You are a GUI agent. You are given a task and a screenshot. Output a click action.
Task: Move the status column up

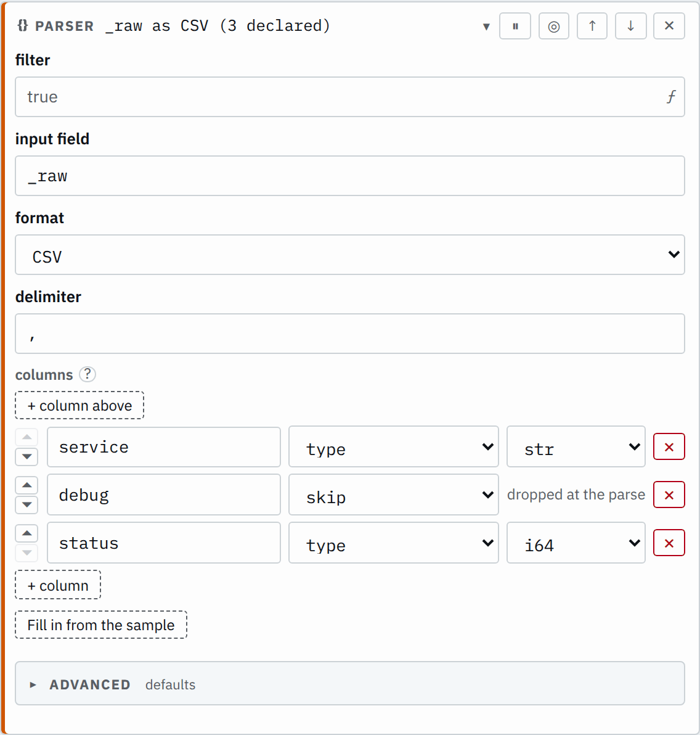26,533
